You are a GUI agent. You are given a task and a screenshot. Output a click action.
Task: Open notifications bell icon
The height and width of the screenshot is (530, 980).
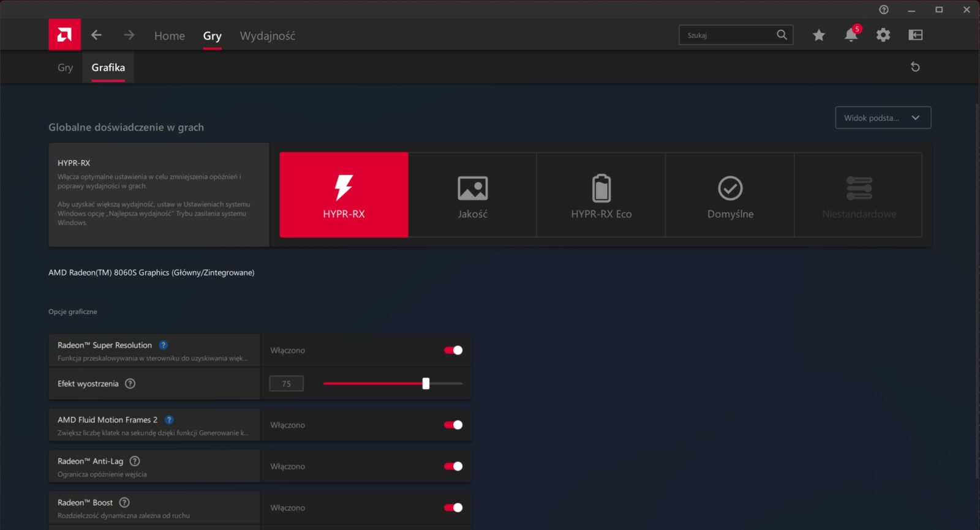pyautogui.click(x=851, y=35)
